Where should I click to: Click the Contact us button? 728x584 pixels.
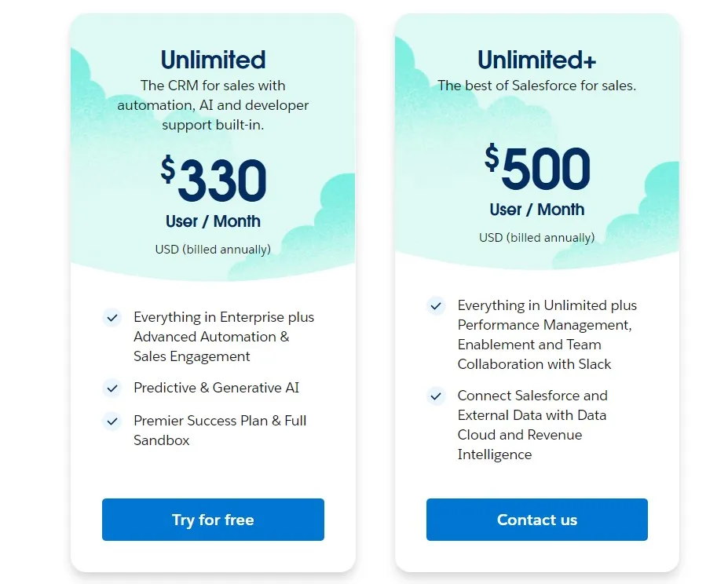pyautogui.click(x=536, y=520)
